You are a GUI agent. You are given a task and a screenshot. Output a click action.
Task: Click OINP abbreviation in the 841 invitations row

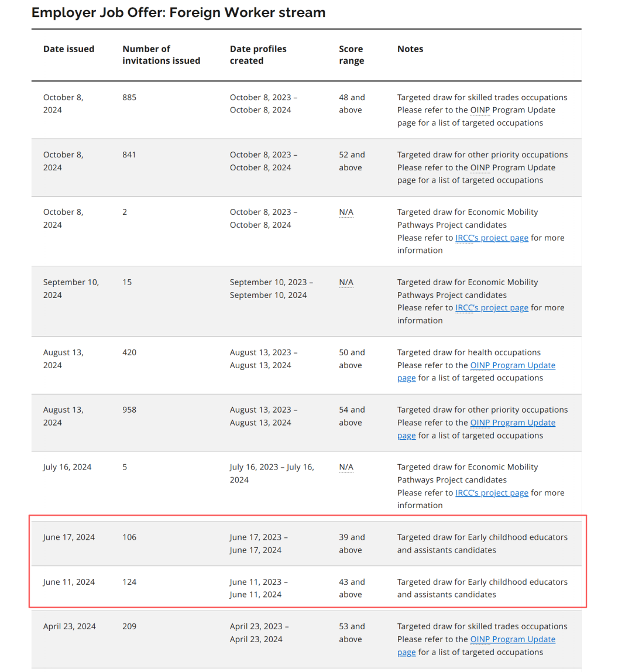[x=480, y=167]
